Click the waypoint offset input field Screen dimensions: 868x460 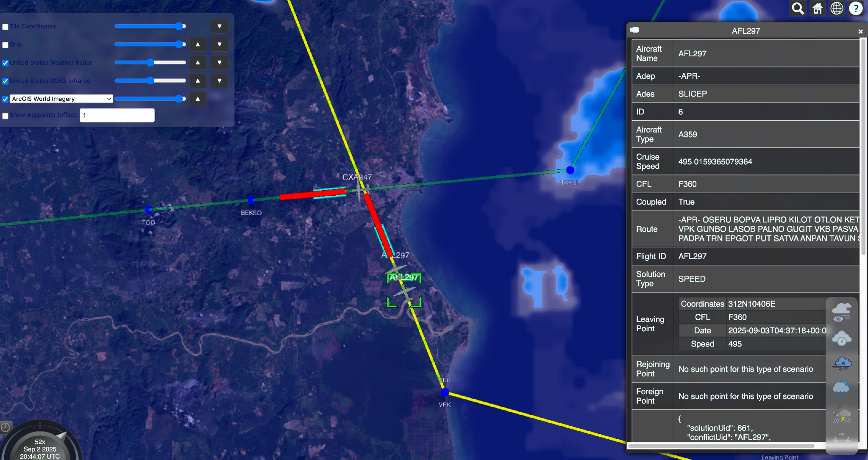pos(117,115)
